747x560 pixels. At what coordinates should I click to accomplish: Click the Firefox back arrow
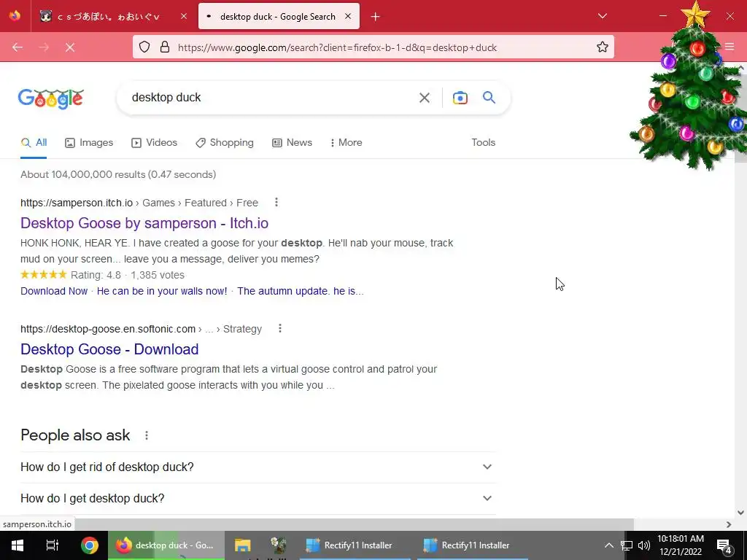[x=18, y=47]
